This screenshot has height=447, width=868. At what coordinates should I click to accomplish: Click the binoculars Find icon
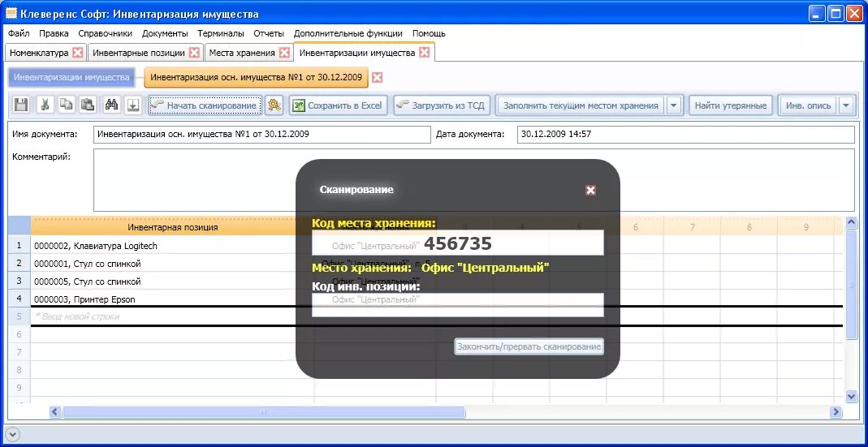coord(112,105)
